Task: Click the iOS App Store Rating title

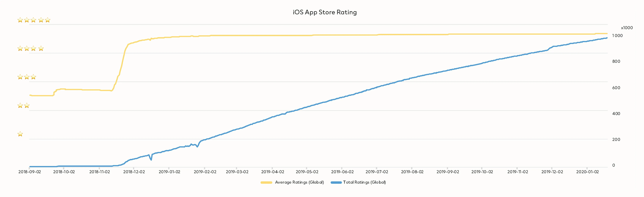Action: (x=324, y=12)
